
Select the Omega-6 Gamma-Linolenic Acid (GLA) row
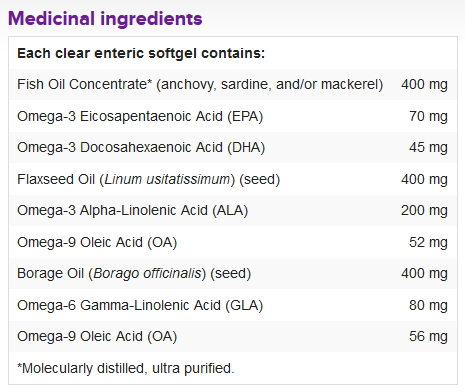[x=233, y=305]
